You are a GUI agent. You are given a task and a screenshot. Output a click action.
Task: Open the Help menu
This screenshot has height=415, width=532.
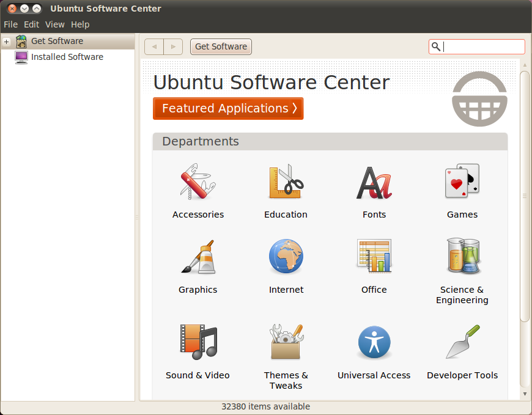[x=80, y=24]
